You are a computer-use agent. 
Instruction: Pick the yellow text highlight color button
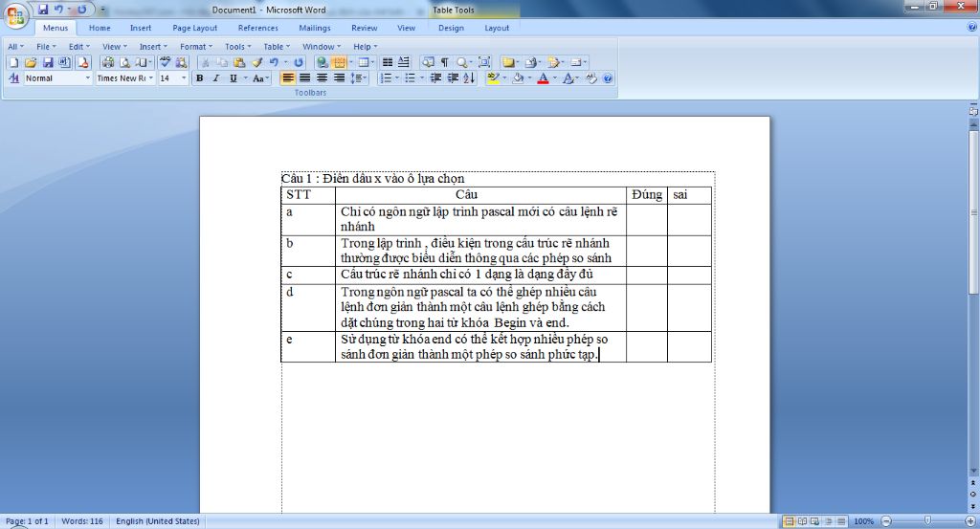(x=493, y=78)
